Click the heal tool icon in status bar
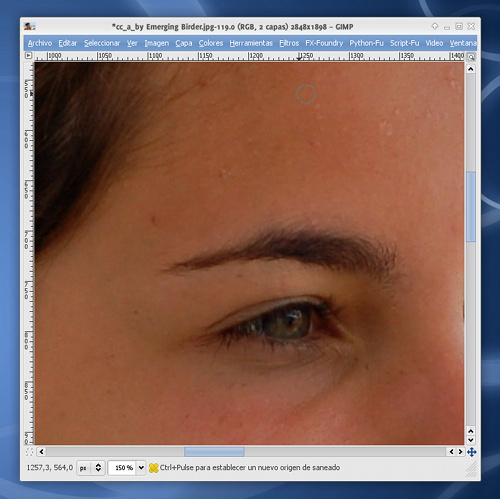The height and width of the screenshot is (499, 500). pyautogui.click(x=153, y=468)
